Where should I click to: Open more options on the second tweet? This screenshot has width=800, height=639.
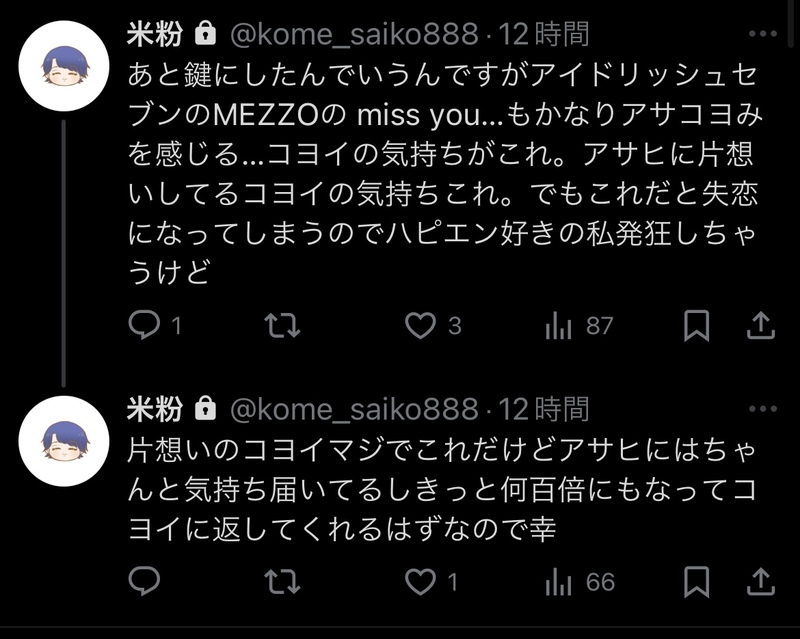(762, 410)
